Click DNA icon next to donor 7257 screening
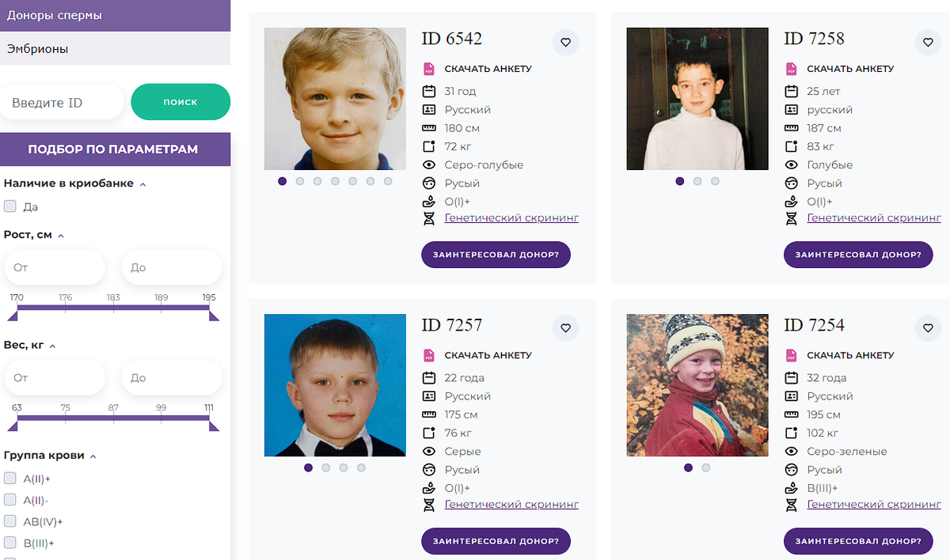 429,505
